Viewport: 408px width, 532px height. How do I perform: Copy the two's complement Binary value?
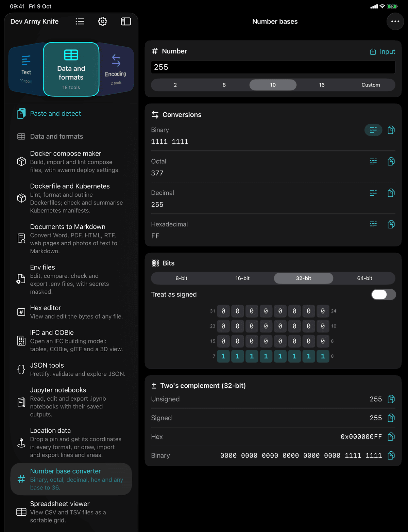[391, 455]
